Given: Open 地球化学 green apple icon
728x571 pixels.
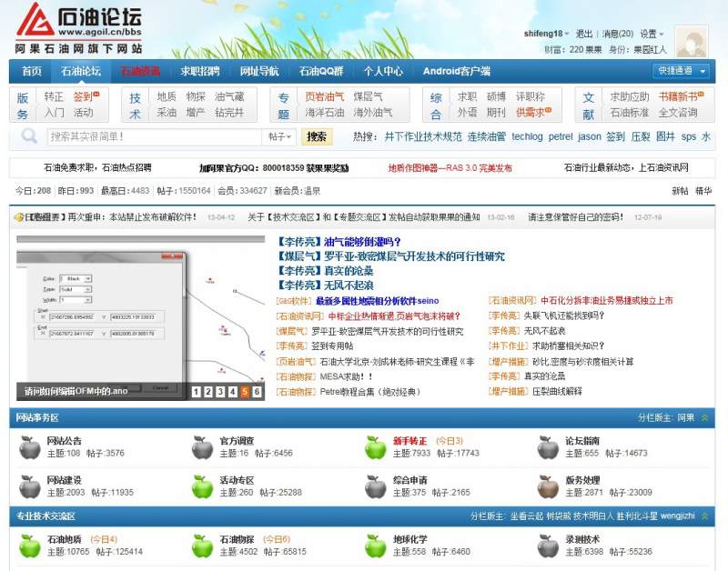Looking at the screenshot, I should pyautogui.click(x=375, y=546).
